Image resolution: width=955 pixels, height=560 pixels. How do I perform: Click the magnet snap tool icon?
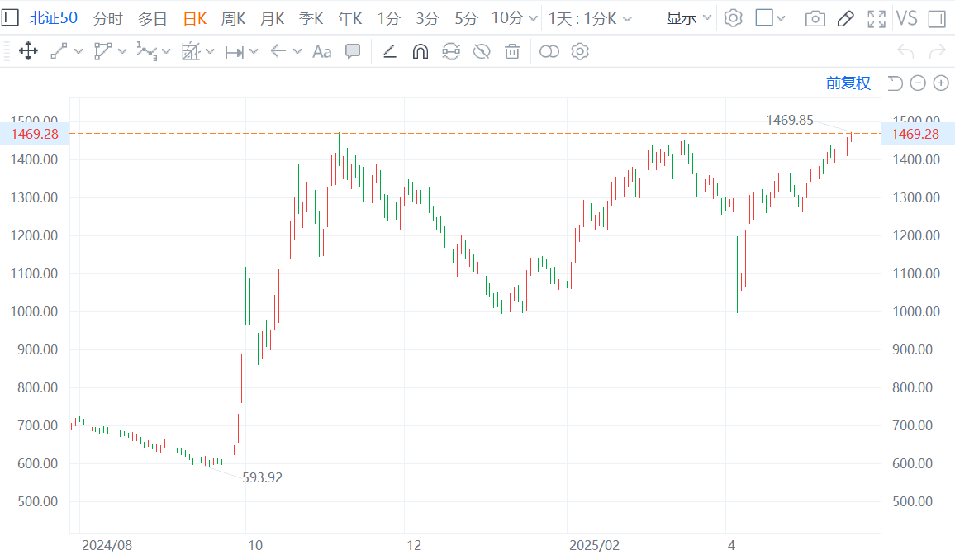coord(420,52)
